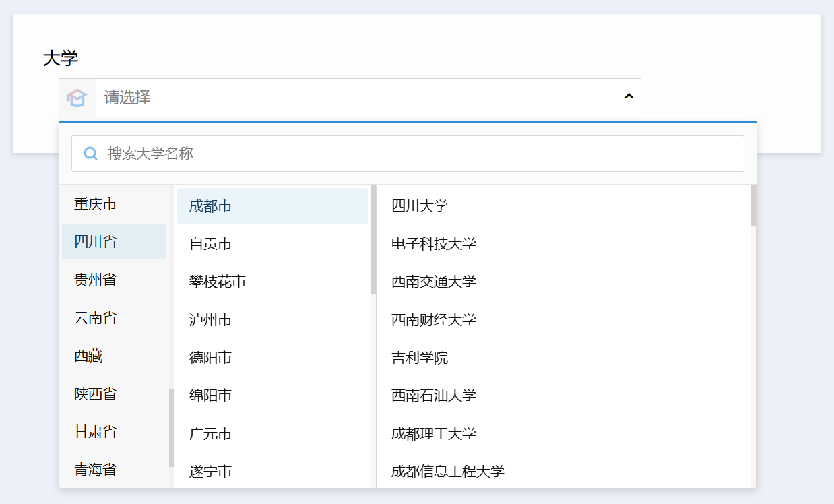Select 成都市 in the city list
834x504 pixels.
(x=272, y=206)
